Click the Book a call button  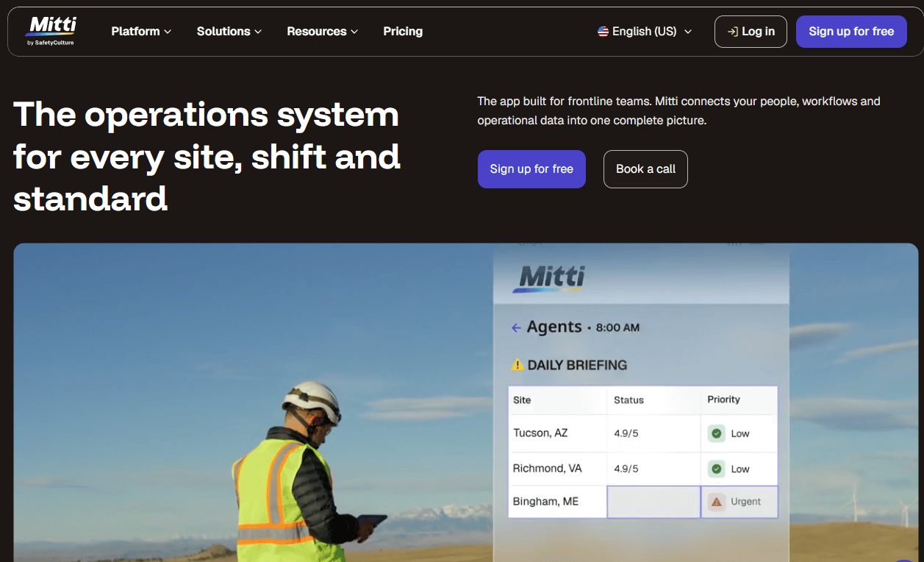[645, 169]
